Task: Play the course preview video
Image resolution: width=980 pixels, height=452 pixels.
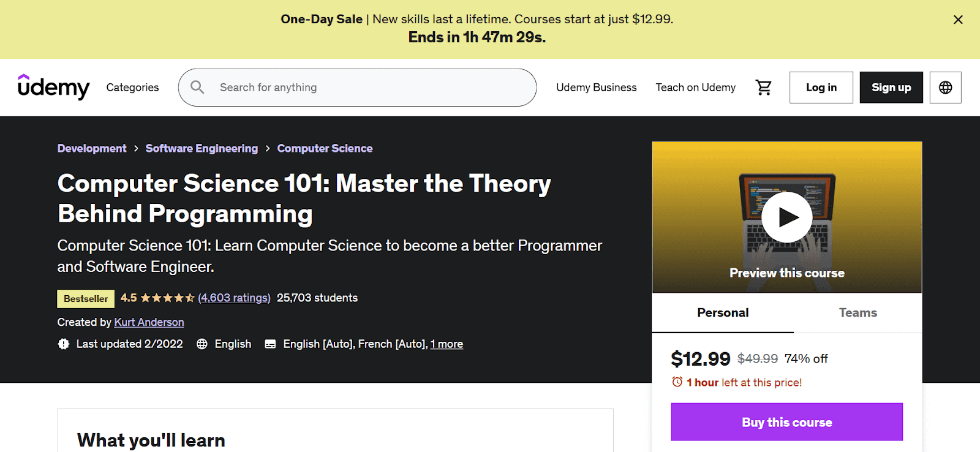Action: [x=787, y=217]
